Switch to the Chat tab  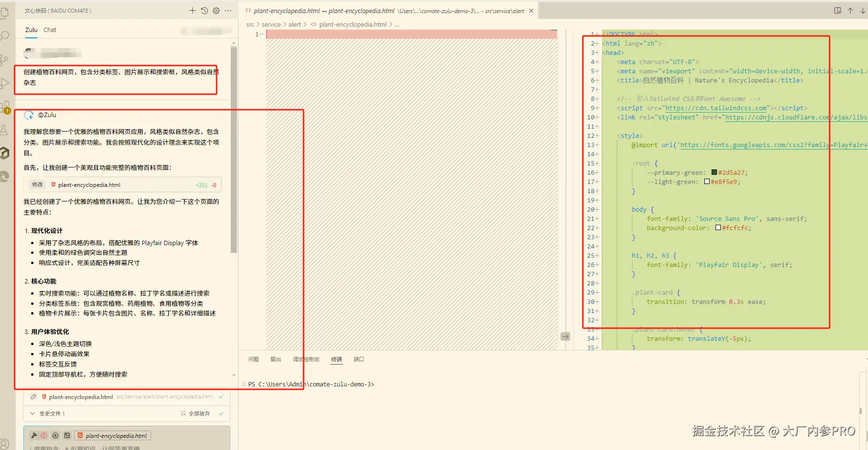coord(50,30)
